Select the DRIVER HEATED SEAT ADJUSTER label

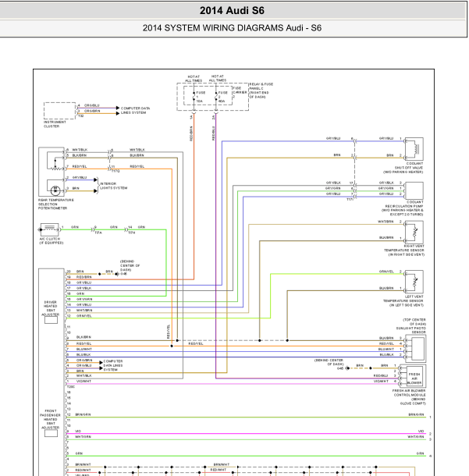click(51, 308)
